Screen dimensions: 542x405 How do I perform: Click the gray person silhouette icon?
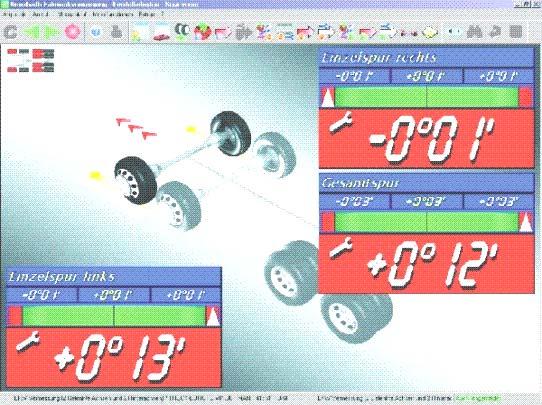[x=116, y=32]
